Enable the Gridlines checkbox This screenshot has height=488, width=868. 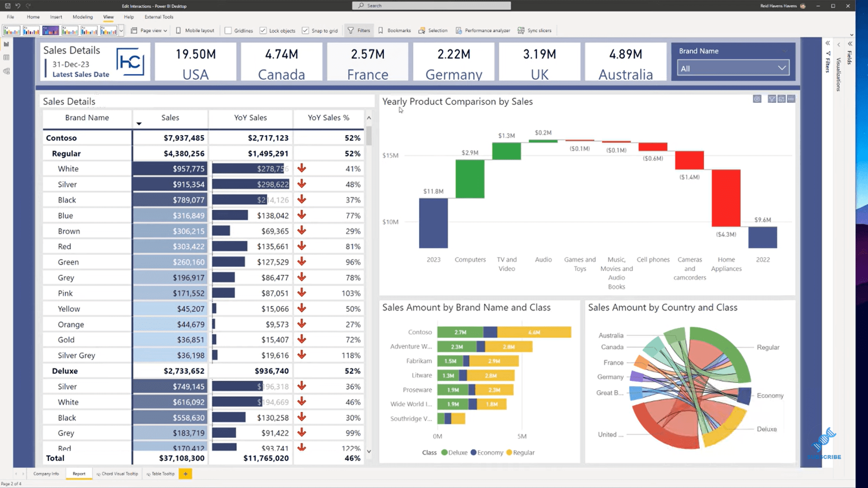[228, 30]
